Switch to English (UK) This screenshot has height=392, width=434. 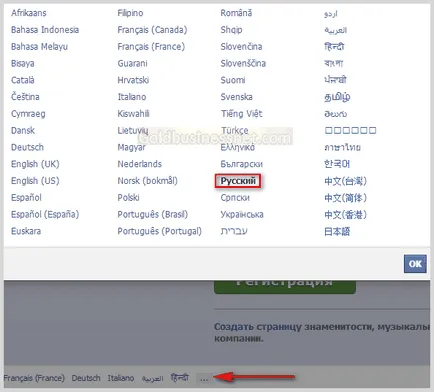coord(35,164)
